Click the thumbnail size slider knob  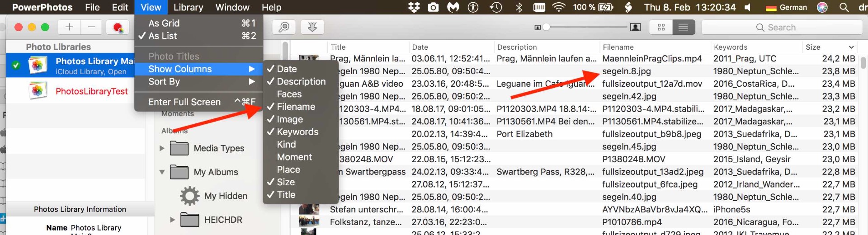click(546, 27)
